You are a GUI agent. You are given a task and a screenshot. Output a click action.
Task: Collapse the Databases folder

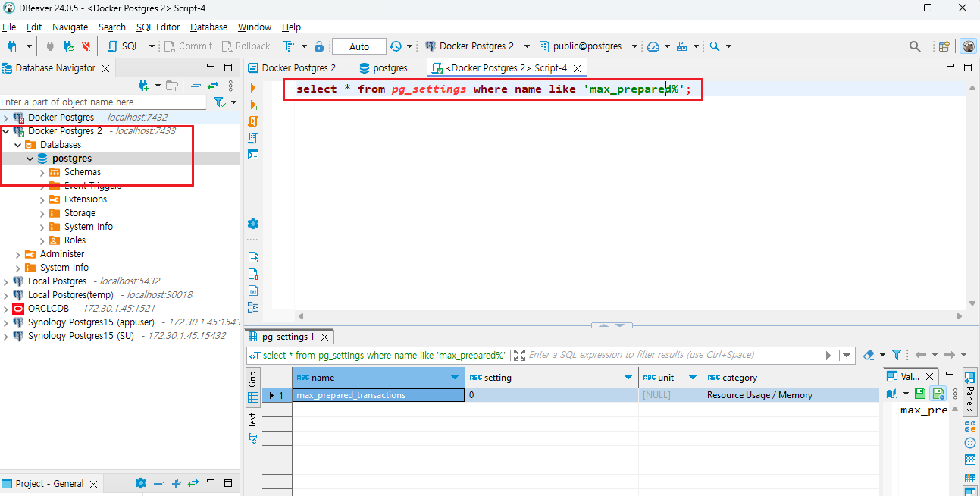tap(18, 145)
